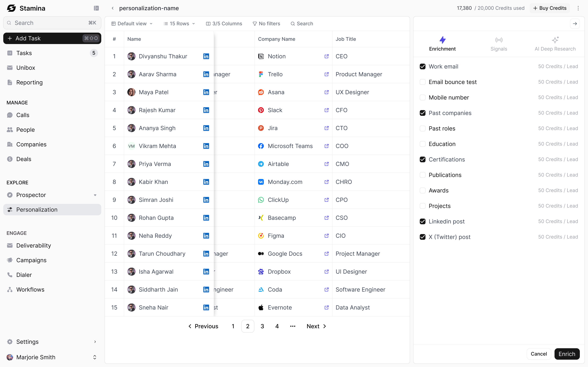588x367 pixels.
Task: Collapse the sidebar with the panel icon
Action: pyautogui.click(x=96, y=8)
